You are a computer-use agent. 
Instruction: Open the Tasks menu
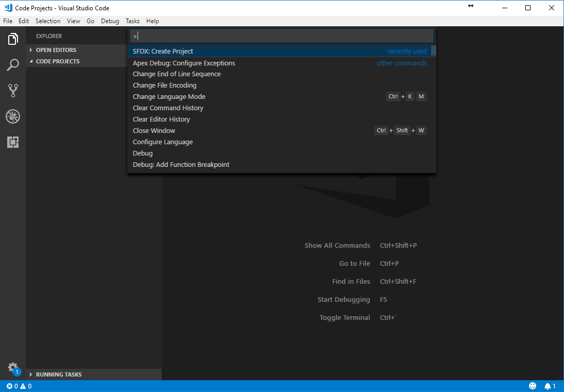click(x=132, y=21)
